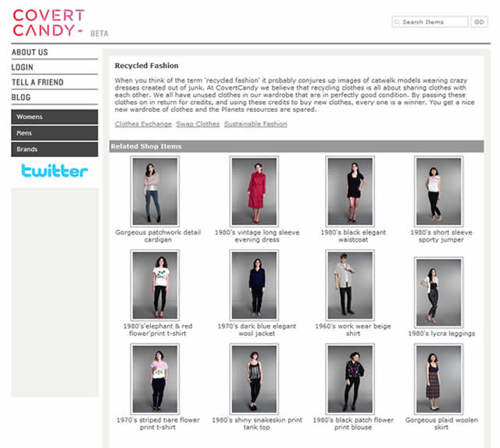This screenshot has width=500, height=448.
Task: Click the Search Items field
Action: point(430,22)
